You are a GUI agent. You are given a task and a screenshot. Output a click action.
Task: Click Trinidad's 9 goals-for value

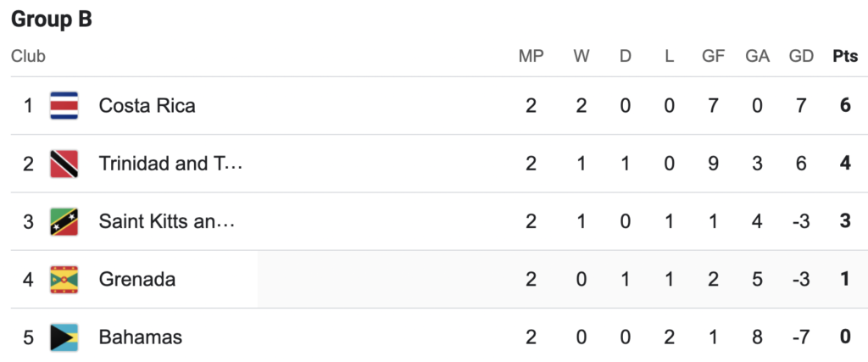(x=713, y=164)
